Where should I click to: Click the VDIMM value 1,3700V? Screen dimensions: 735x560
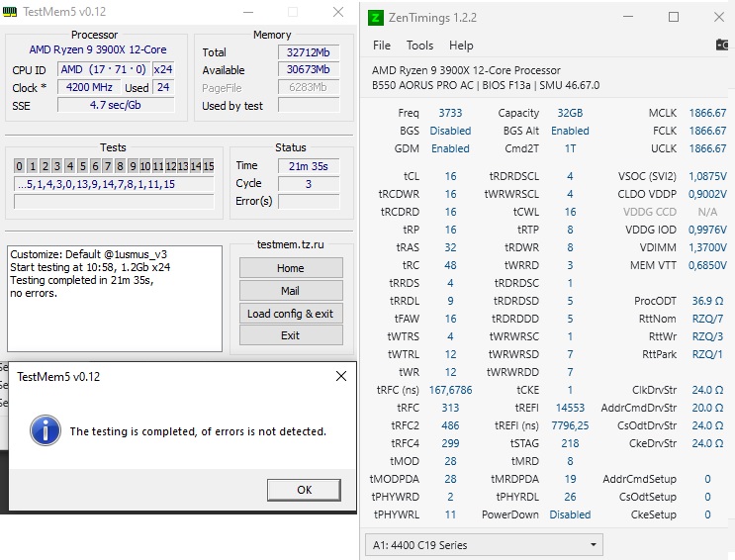[x=707, y=247]
